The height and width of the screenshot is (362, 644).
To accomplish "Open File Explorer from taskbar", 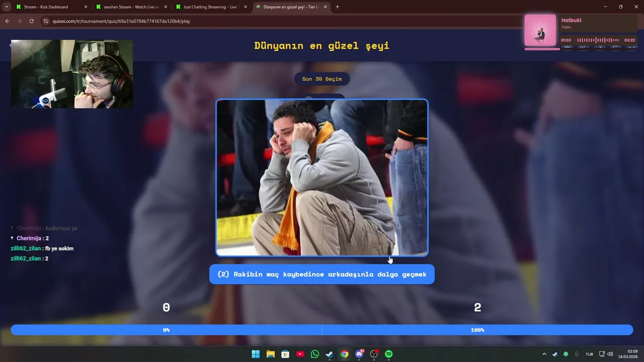I will (x=270, y=354).
